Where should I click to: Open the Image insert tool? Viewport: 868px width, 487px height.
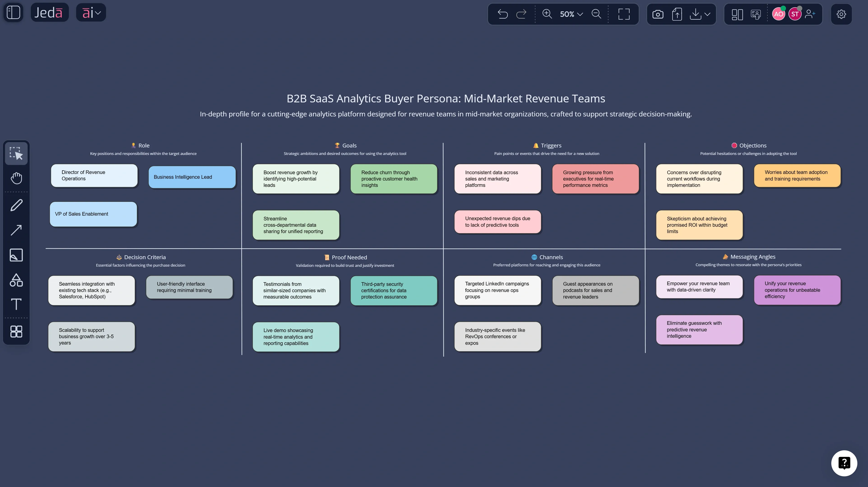pyautogui.click(x=16, y=255)
